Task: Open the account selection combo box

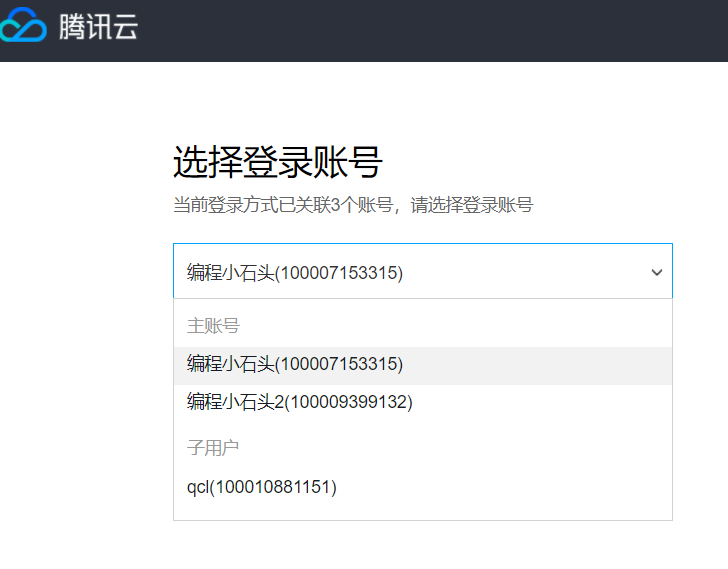Action: pyautogui.click(x=422, y=271)
